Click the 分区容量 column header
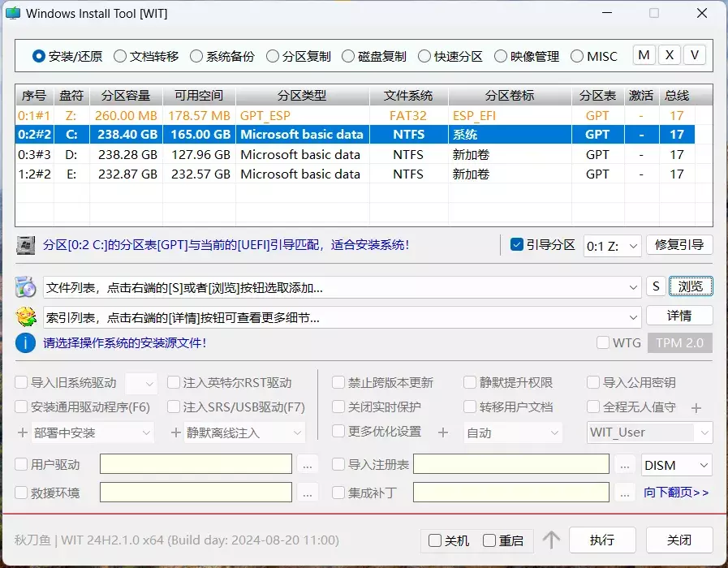The image size is (728, 568). (126, 95)
